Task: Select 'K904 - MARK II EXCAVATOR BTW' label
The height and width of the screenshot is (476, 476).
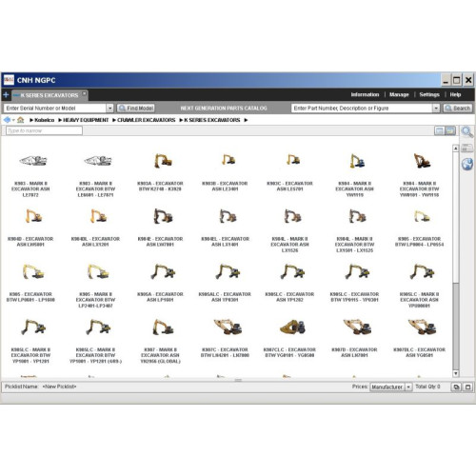Action: point(419,189)
